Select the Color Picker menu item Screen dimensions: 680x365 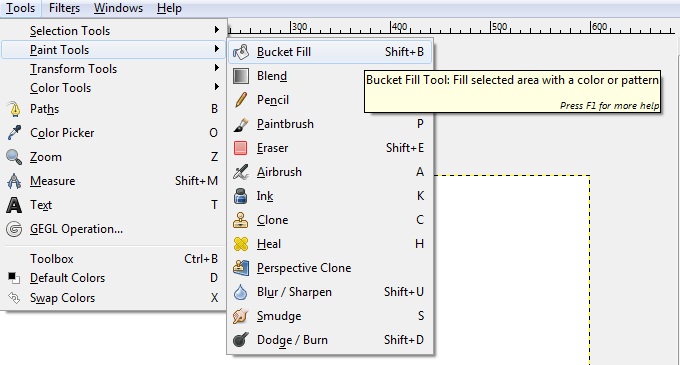(x=114, y=133)
